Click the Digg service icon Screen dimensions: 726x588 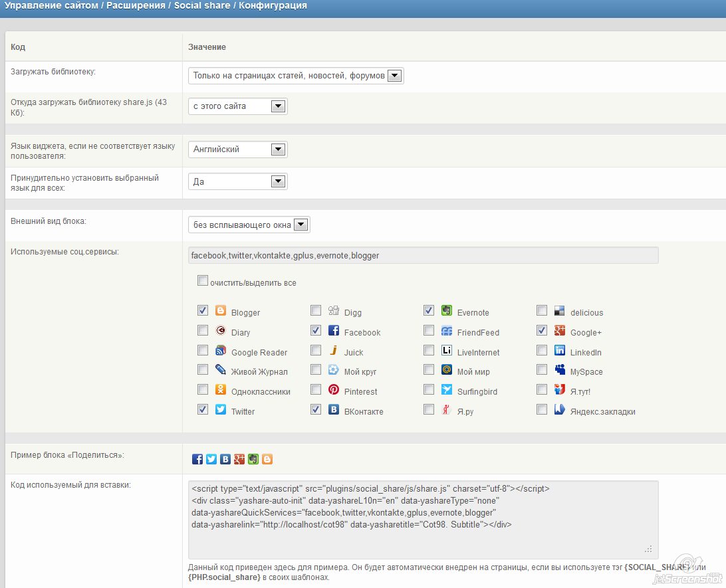point(334,310)
